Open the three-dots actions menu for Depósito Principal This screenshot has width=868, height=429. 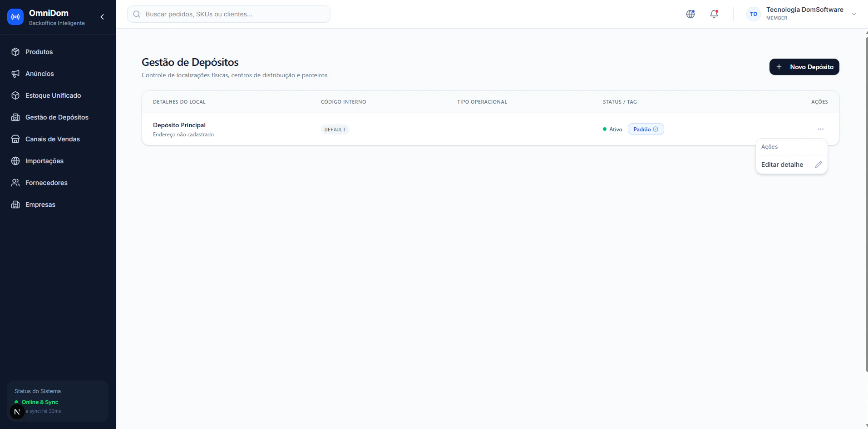[821, 129]
